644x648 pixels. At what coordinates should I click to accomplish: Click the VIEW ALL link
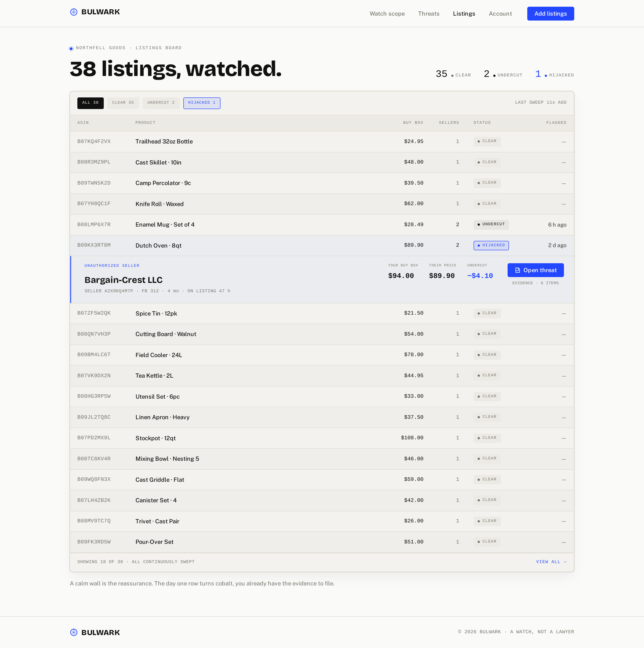(551, 562)
